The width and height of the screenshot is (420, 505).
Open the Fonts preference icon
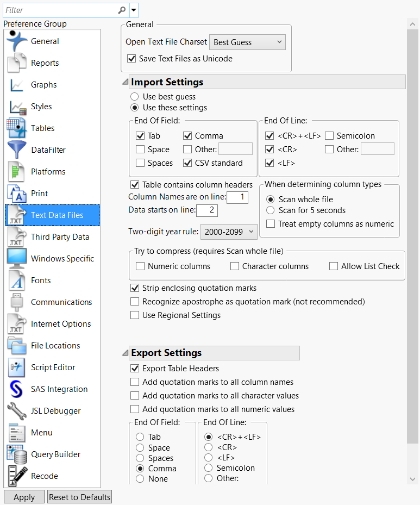[x=17, y=280]
